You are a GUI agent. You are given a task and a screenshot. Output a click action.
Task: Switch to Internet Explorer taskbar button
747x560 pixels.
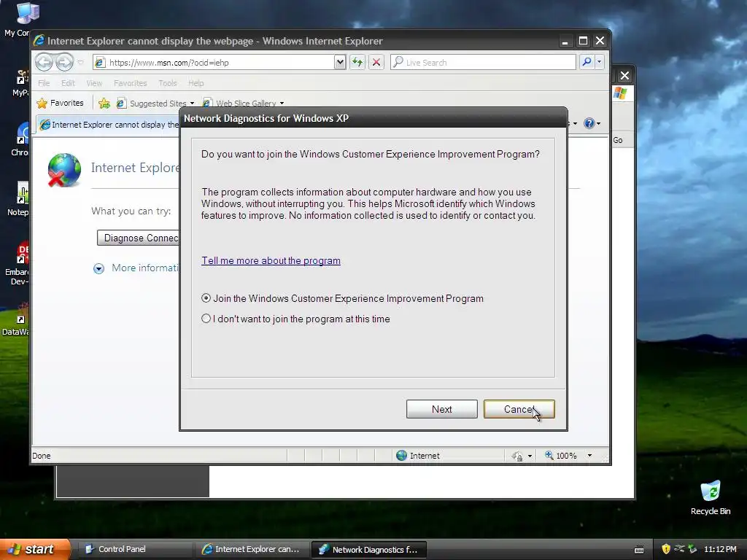pos(251,549)
